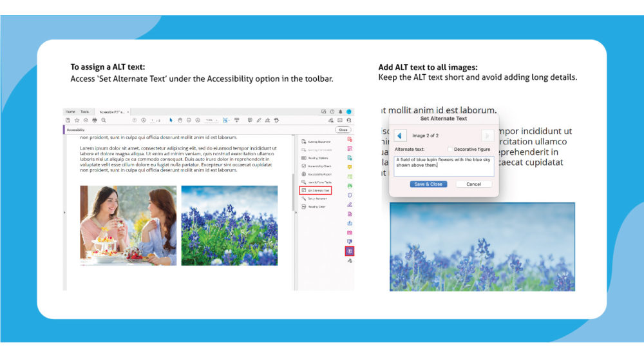Click the page number field
Screen dimensions: 644x361
[153, 121]
